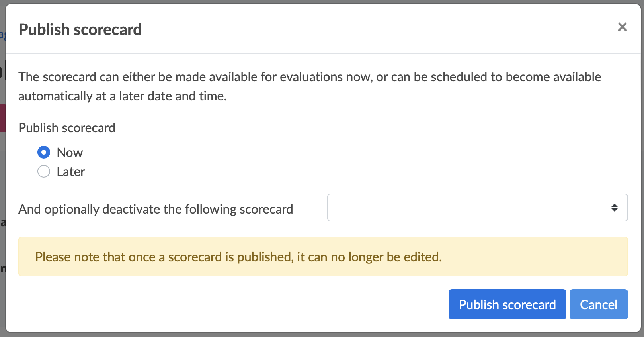Close the Publish scorecard dialog with X

622,27
